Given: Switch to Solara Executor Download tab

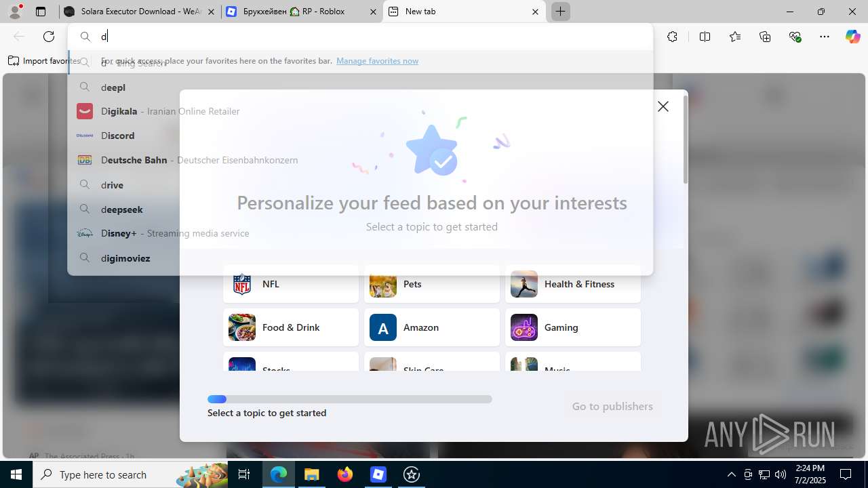Looking at the screenshot, I should [x=139, y=12].
